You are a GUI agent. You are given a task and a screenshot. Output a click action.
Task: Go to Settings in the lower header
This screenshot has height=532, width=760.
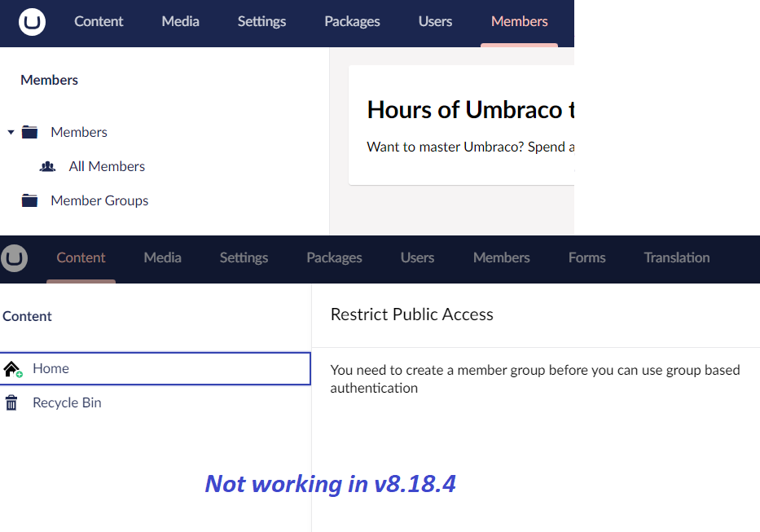point(244,257)
